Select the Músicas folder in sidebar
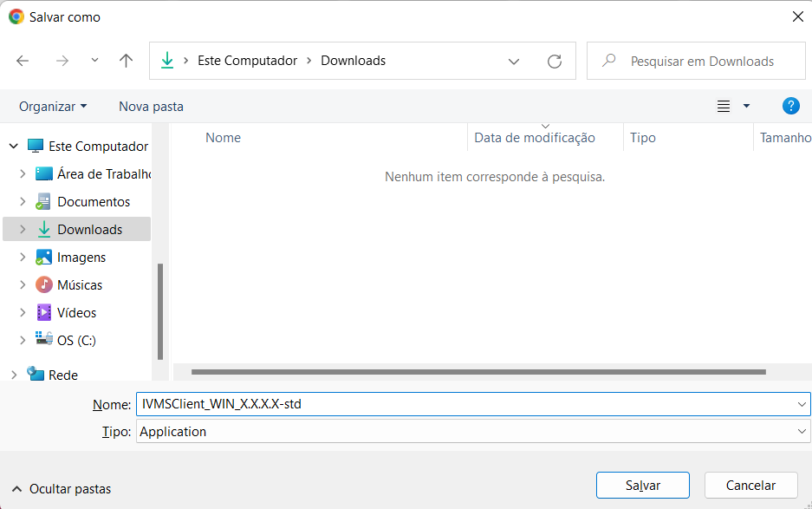 (x=79, y=284)
